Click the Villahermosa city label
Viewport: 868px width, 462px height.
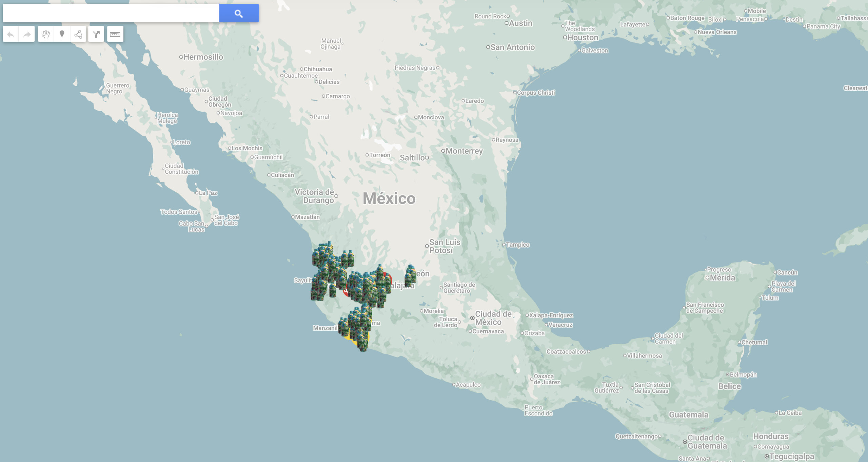(644, 356)
